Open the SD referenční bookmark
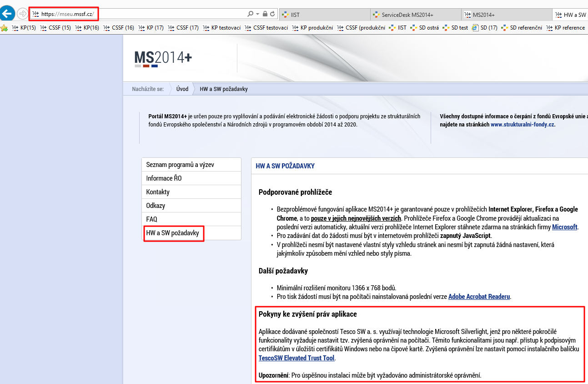The image size is (588, 384). point(522,28)
